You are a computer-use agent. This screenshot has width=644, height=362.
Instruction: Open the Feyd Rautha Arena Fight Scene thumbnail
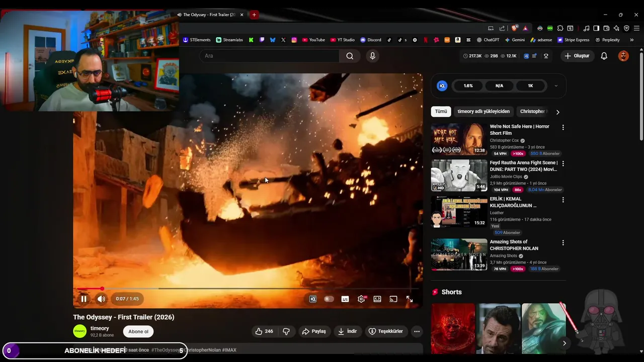click(459, 175)
